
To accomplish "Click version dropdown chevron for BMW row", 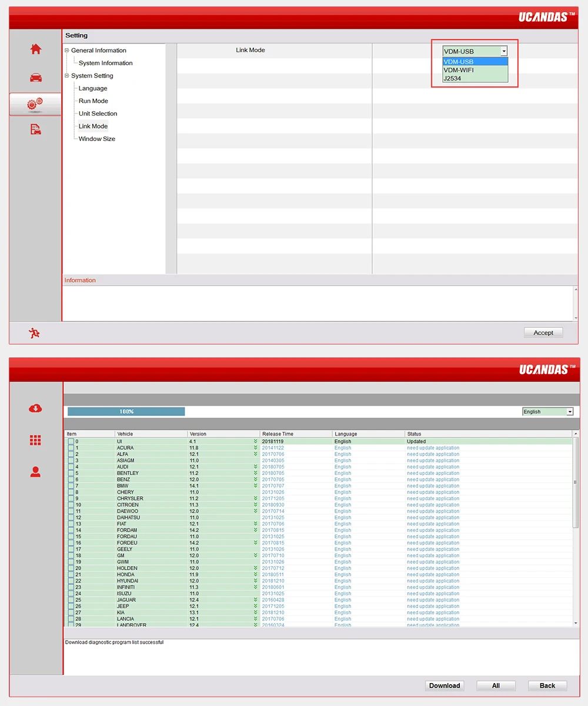I will [256, 486].
